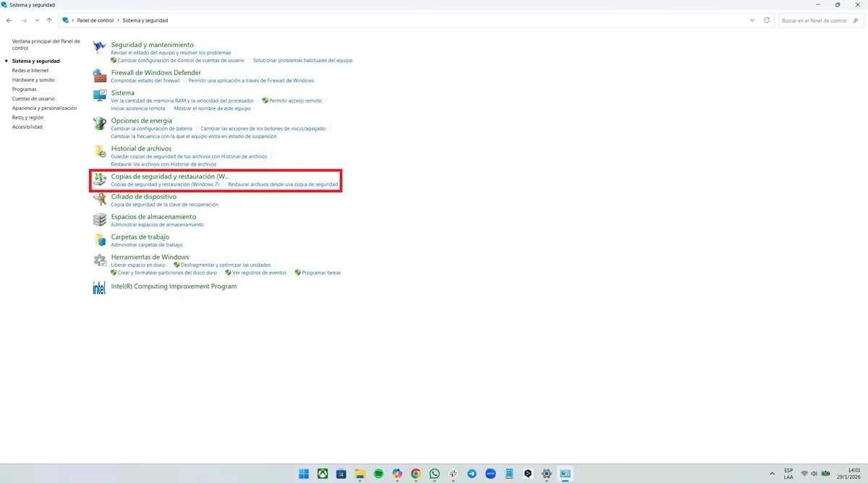Select Accesibilidad in sidebar

[27, 127]
